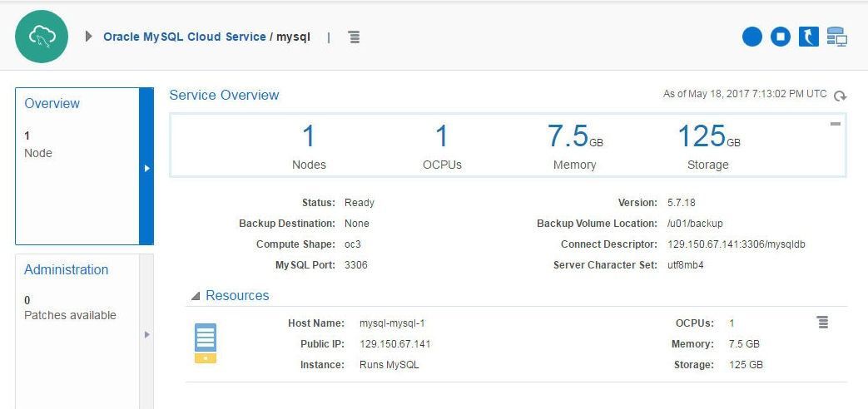Click the stop service icon
Viewport: 868px width, 409px height.
click(x=781, y=37)
